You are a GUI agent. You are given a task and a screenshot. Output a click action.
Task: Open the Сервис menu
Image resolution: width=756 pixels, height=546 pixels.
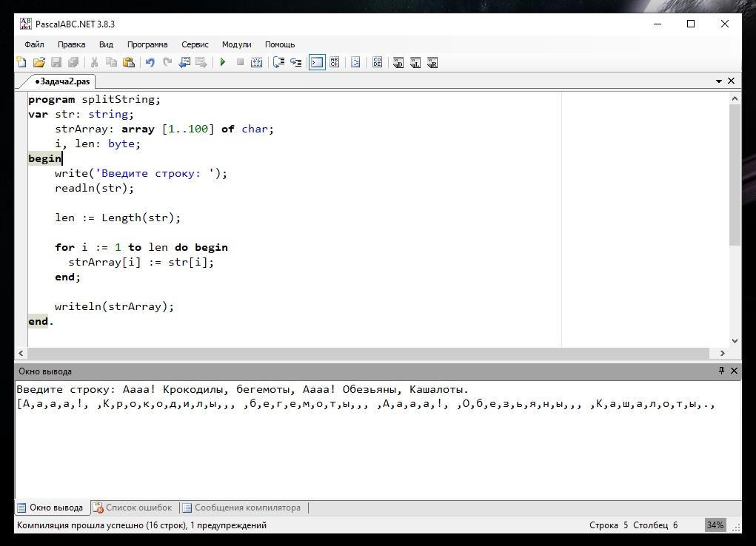[195, 44]
